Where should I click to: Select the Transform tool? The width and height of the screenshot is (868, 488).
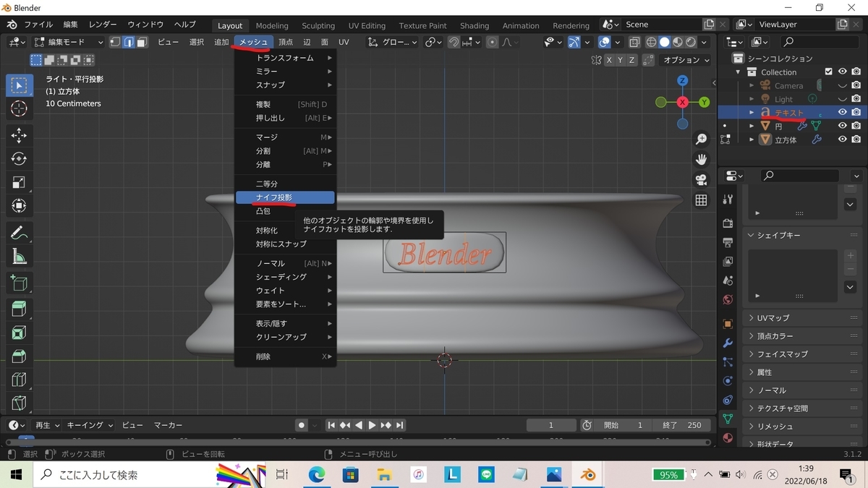(x=20, y=207)
